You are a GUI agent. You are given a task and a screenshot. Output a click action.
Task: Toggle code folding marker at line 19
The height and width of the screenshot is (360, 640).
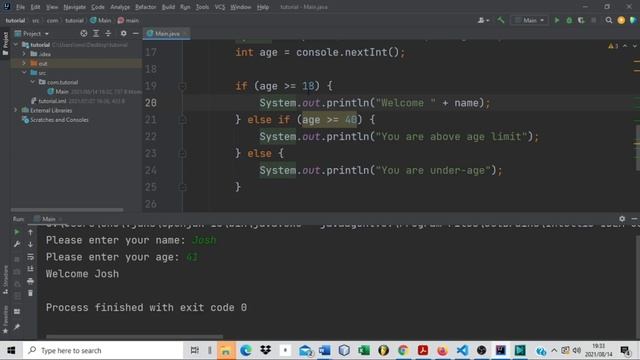tap(182, 86)
